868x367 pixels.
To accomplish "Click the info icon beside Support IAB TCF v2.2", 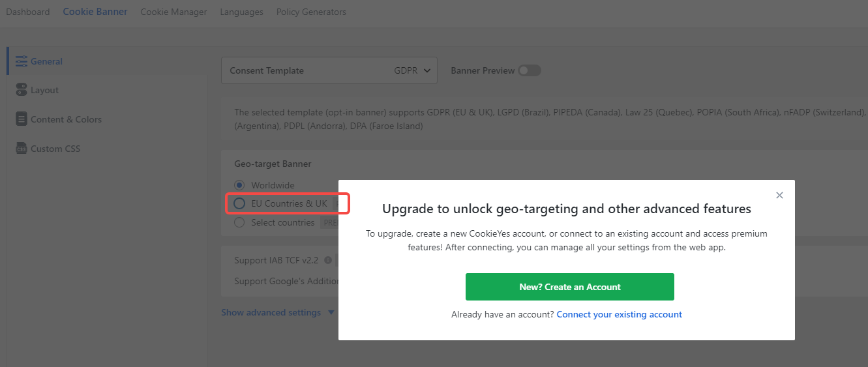I will click(x=328, y=260).
